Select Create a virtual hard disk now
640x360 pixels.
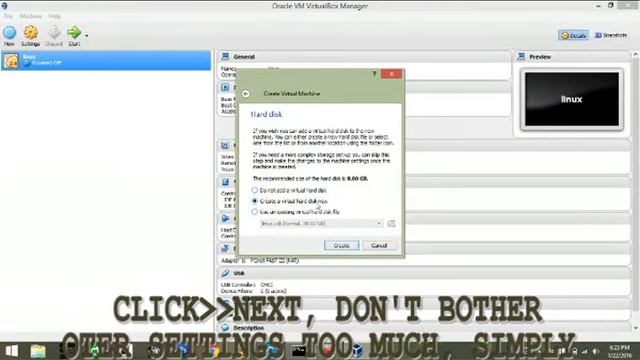289,201
